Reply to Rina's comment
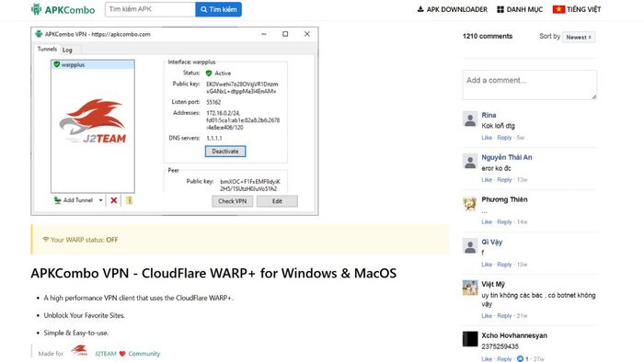The width and height of the screenshot is (644, 362). (504, 138)
